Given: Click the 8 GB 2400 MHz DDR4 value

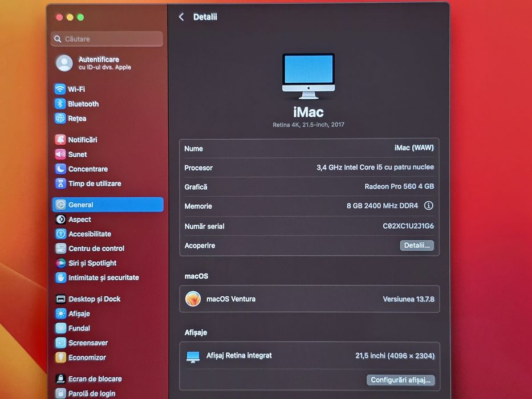Looking at the screenshot, I should coord(382,206).
